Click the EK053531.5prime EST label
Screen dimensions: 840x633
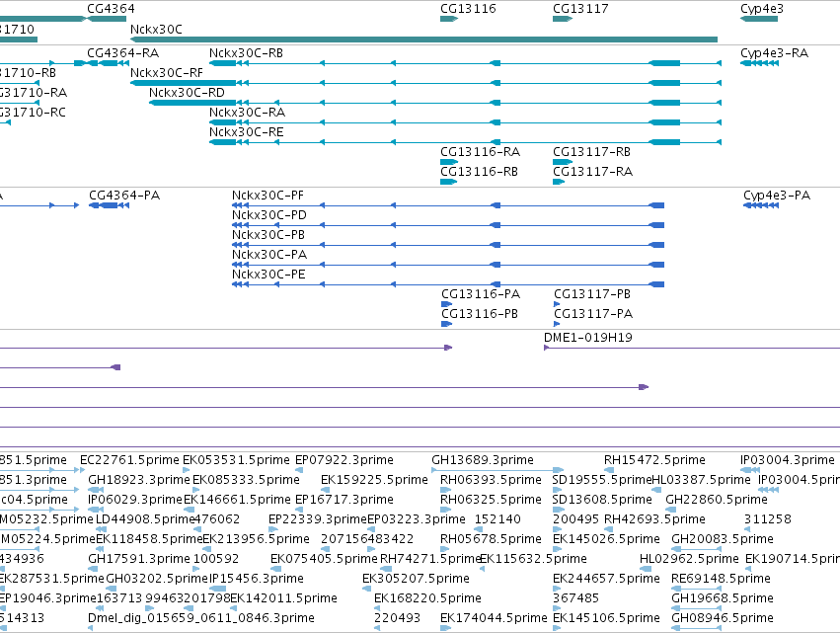point(236,460)
